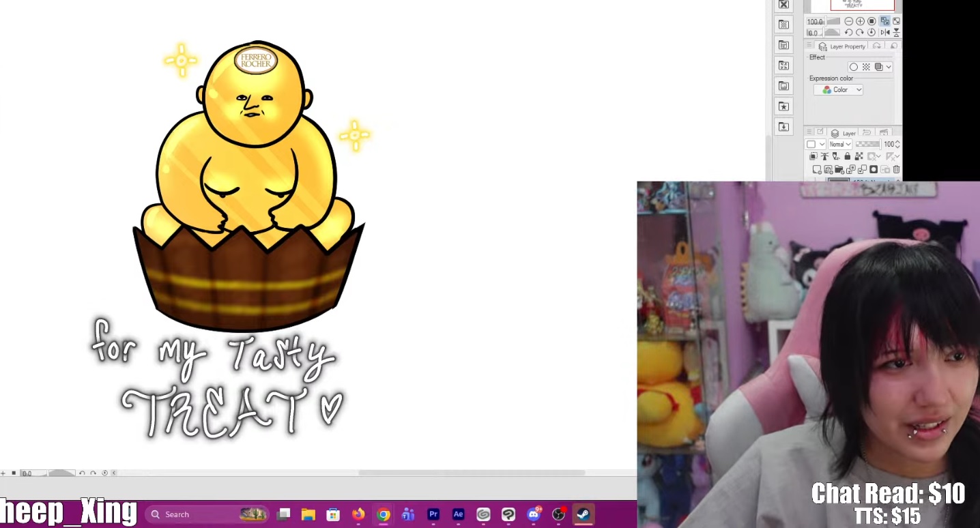Zoom in using the Navigator plus icon
This screenshot has height=528, width=980.
pos(860,22)
